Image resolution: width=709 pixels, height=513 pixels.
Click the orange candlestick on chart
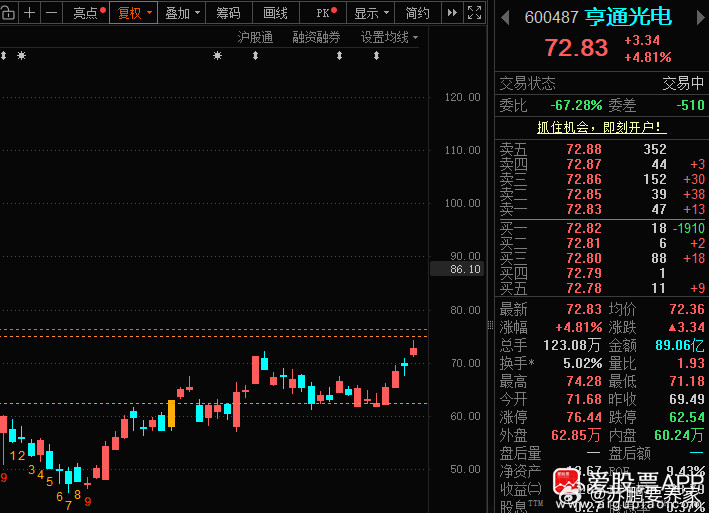click(x=171, y=414)
